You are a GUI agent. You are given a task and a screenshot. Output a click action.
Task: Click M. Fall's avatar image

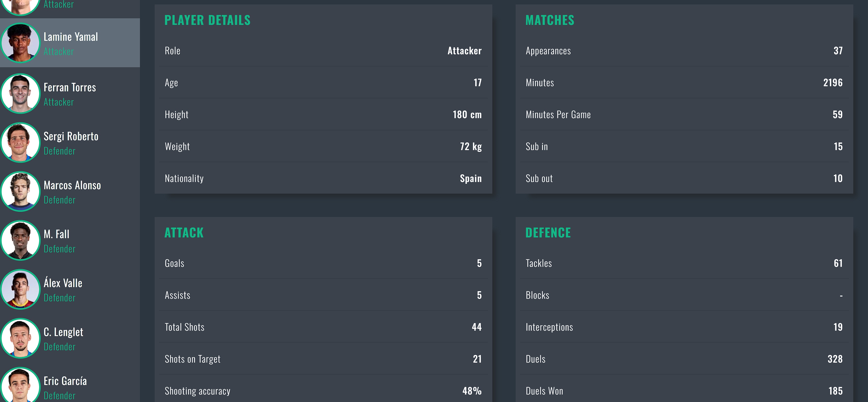click(x=20, y=240)
